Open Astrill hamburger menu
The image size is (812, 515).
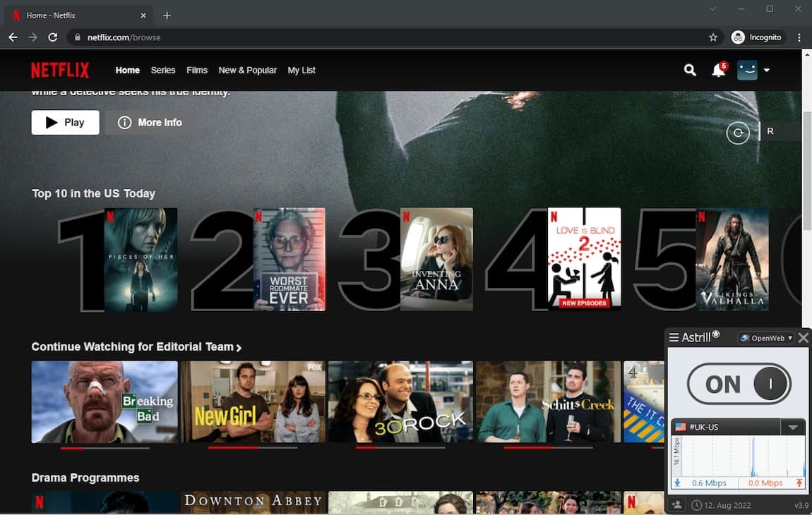pyautogui.click(x=674, y=337)
